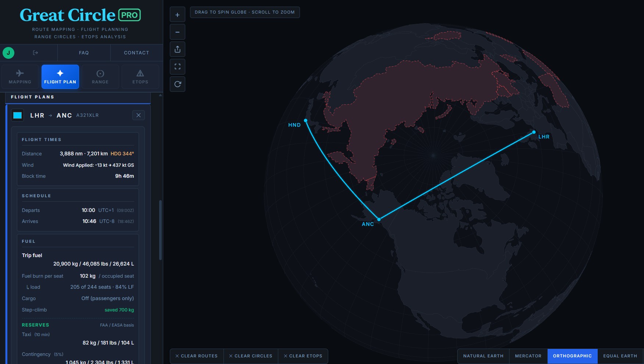Image resolution: width=644 pixels, height=364 pixels.
Task: Switch to Mercator projection
Action: click(x=528, y=356)
